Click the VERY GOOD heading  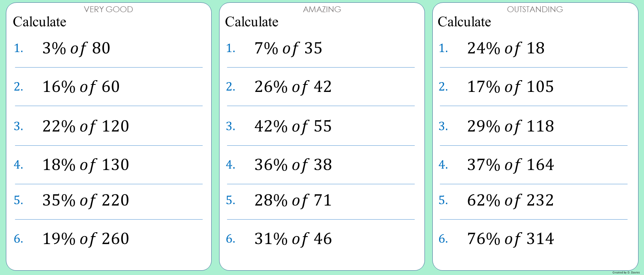point(108,9)
